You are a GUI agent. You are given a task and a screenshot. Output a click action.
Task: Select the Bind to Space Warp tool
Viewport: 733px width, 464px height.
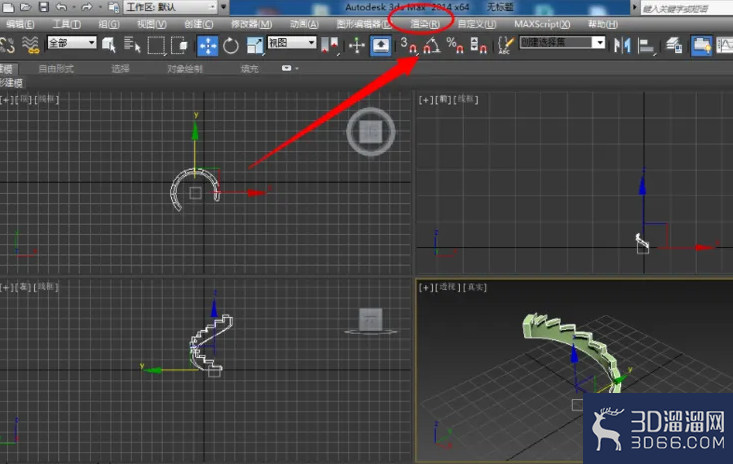pyautogui.click(x=31, y=45)
